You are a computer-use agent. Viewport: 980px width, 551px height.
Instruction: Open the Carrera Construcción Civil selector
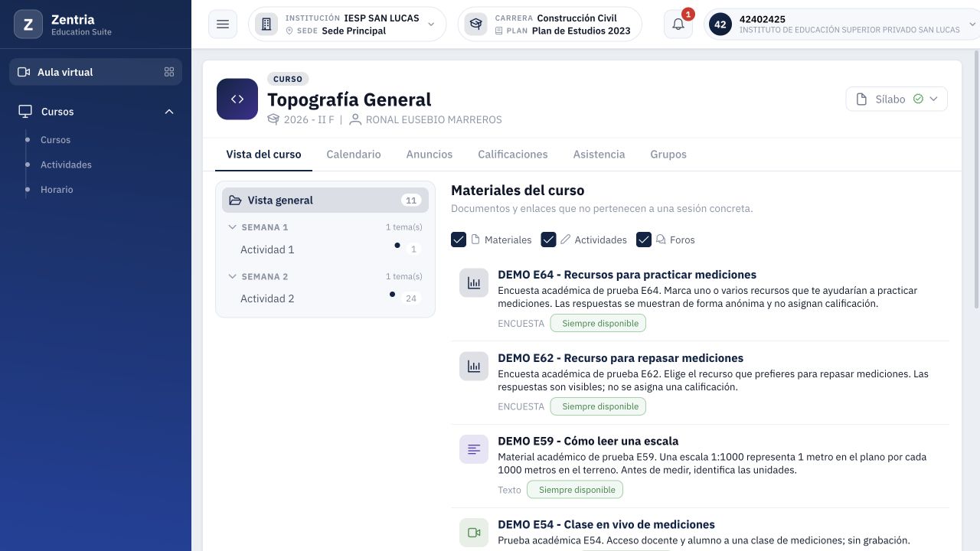[x=550, y=24]
